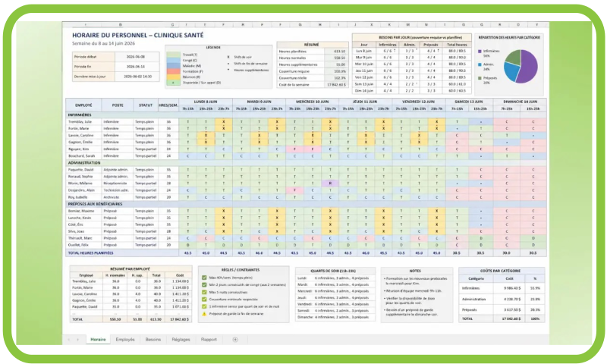This screenshot has width=607, height=364.
Task: Click the POSTE column header
Action: click(118, 105)
